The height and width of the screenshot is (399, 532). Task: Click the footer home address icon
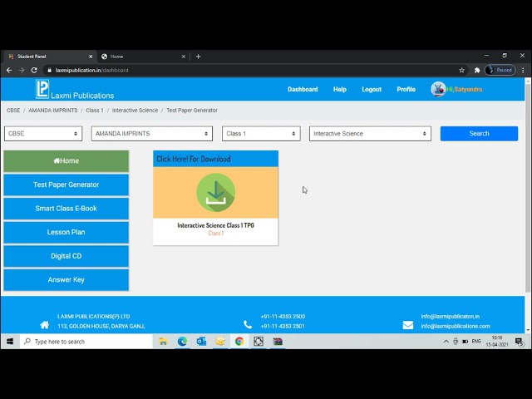[x=44, y=325]
